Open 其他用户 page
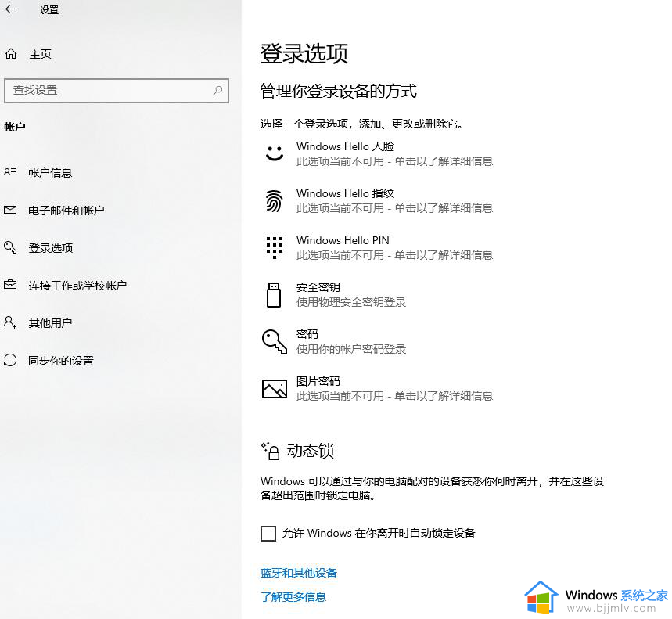This screenshot has width=672, height=619. point(50,322)
